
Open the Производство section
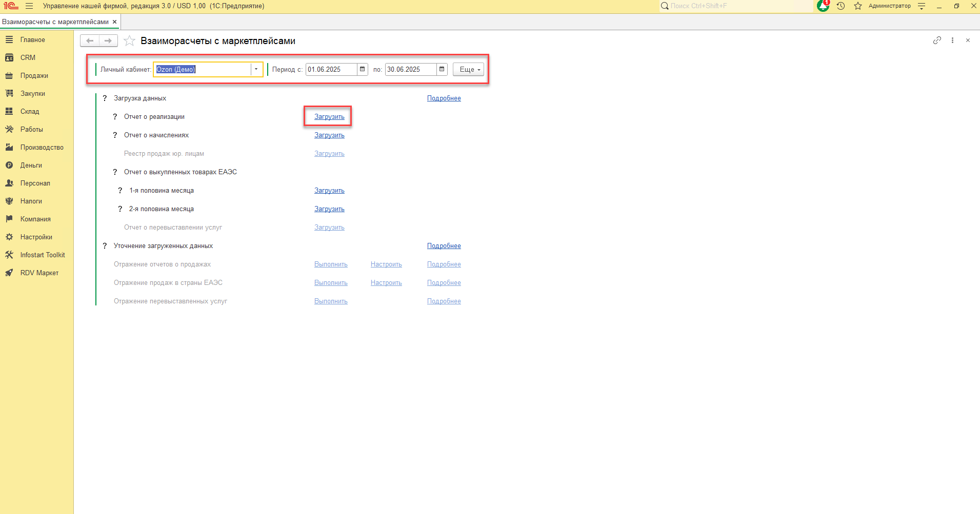point(37,147)
